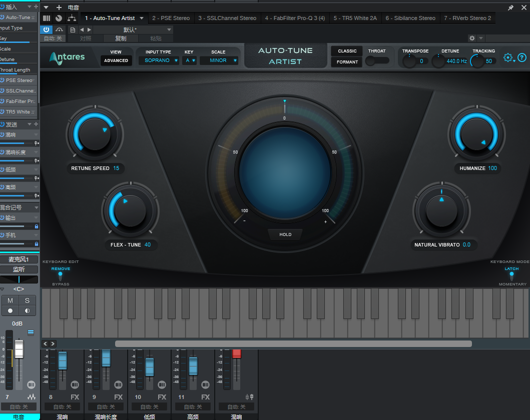This screenshot has height=420, width=530.
Task: Pin the plugin window with the pin icon
Action: (x=511, y=7)
